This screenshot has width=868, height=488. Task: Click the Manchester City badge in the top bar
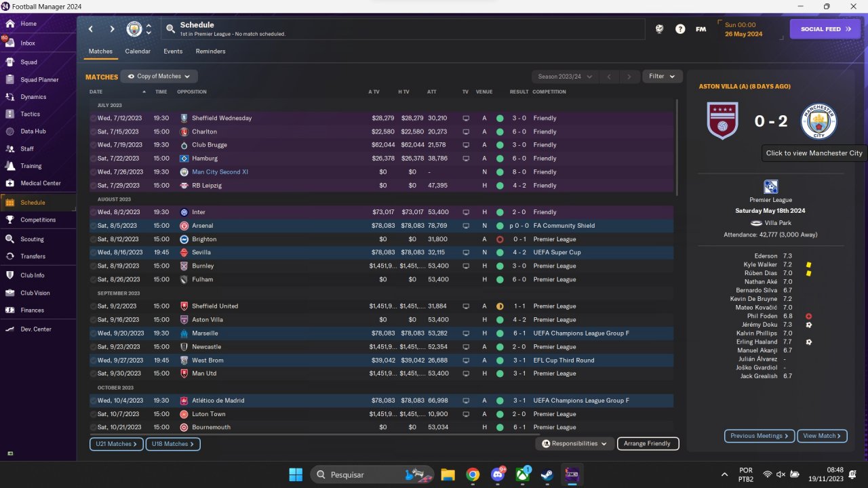click(134, 29)
